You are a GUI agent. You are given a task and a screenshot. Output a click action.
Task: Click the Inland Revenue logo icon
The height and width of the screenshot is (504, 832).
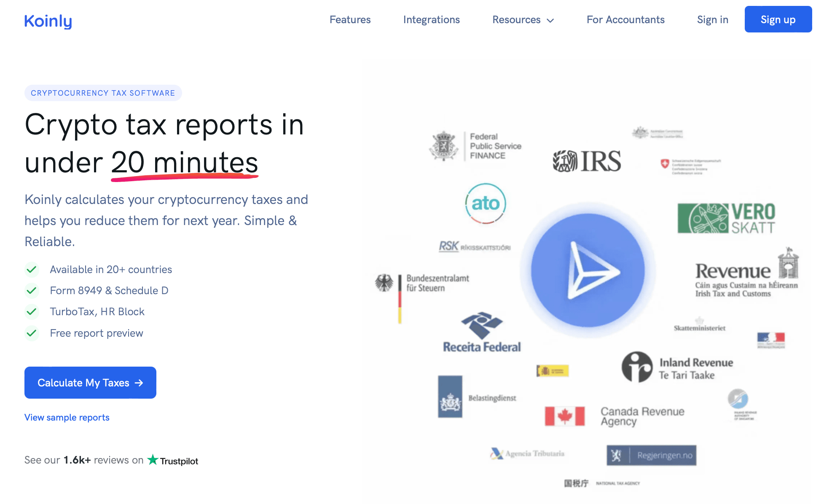point(637,367)
